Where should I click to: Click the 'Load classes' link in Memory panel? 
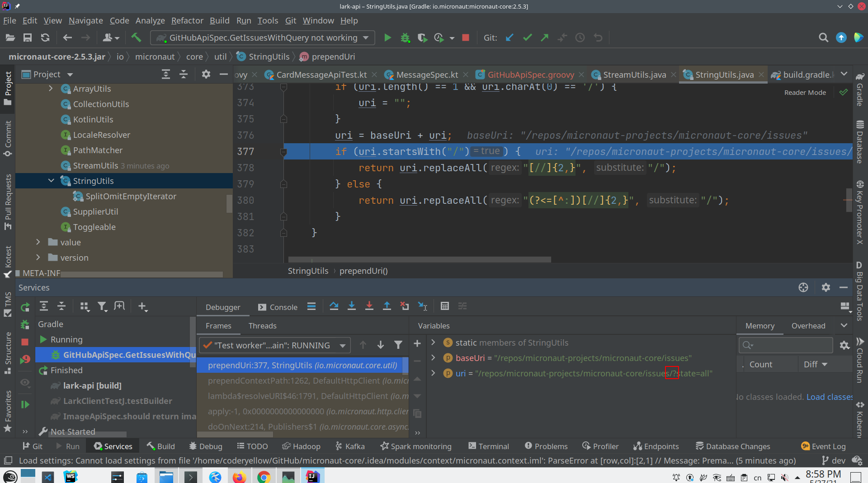tap(829, 397)
